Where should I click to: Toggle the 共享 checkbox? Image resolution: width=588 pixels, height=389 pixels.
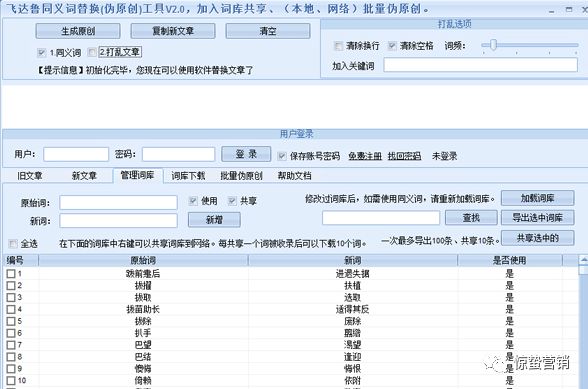click(x=232, y=201)
